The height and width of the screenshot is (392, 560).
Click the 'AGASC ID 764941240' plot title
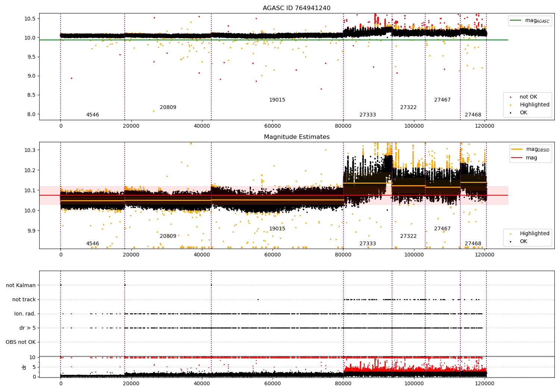296,8
